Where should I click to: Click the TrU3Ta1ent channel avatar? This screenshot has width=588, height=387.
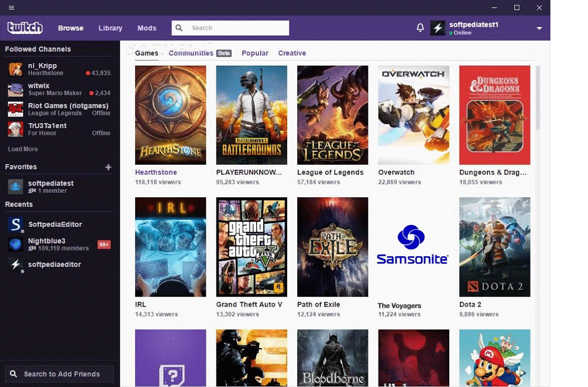(15, 129)
